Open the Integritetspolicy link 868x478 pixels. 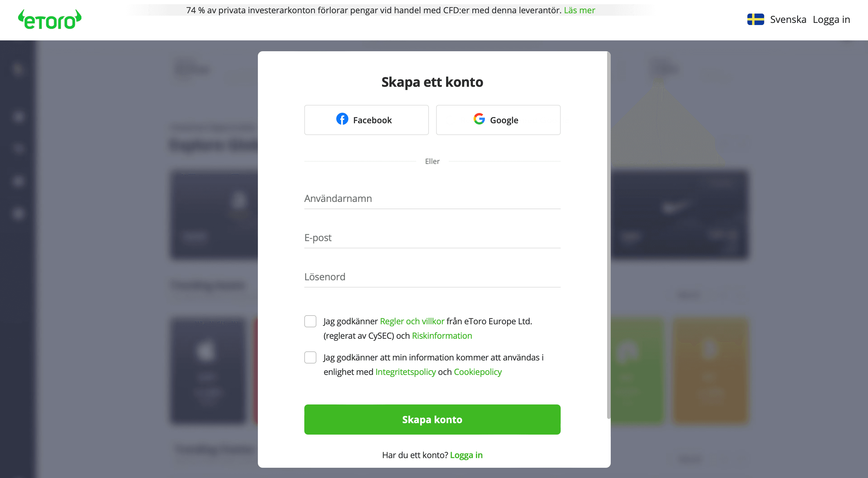pos(405,372)
